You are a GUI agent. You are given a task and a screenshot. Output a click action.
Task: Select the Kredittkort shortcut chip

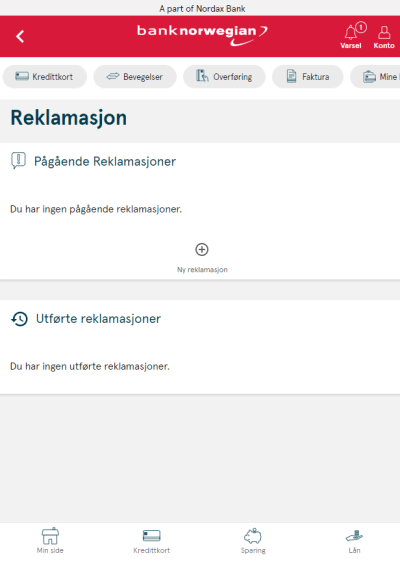(45, 77)
